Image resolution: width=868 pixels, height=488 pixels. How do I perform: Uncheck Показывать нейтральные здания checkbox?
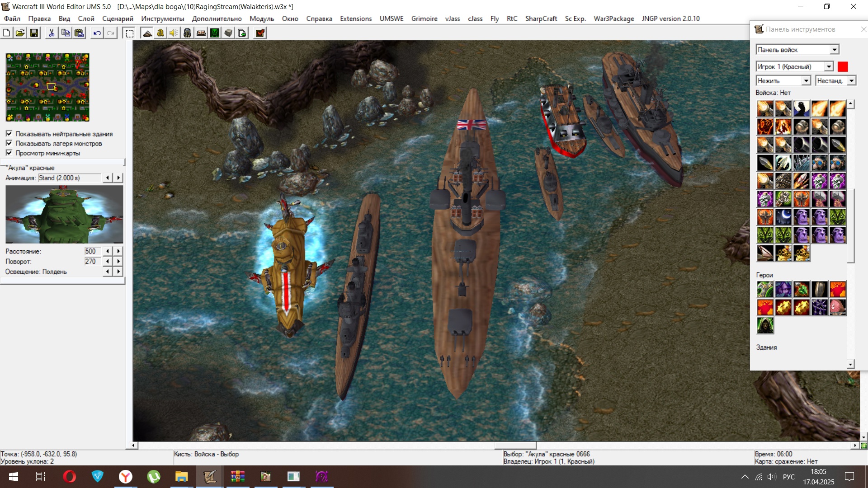click(x=9, y=134)
